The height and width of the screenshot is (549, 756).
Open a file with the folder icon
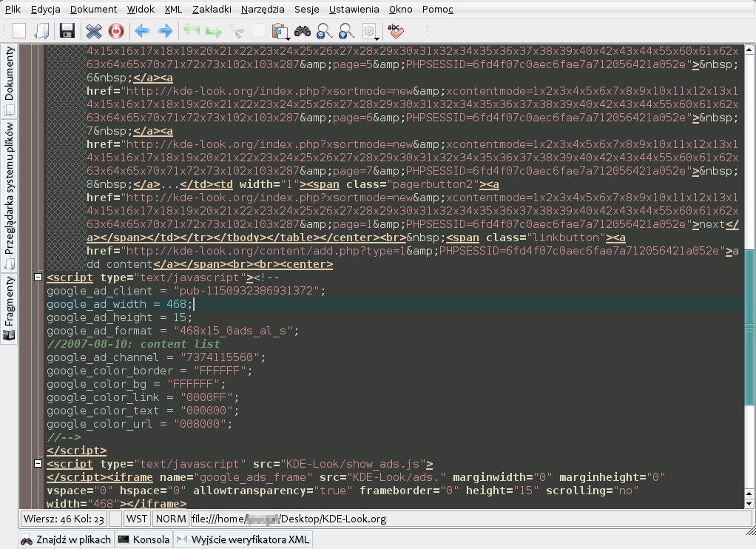tap(42, 31)
